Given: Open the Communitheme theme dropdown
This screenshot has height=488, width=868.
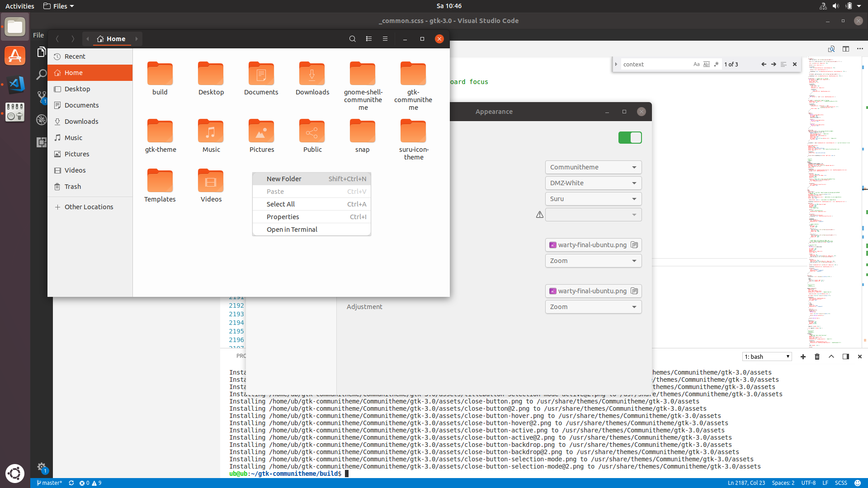Looking at the screenshot, I should click(593, 167).
